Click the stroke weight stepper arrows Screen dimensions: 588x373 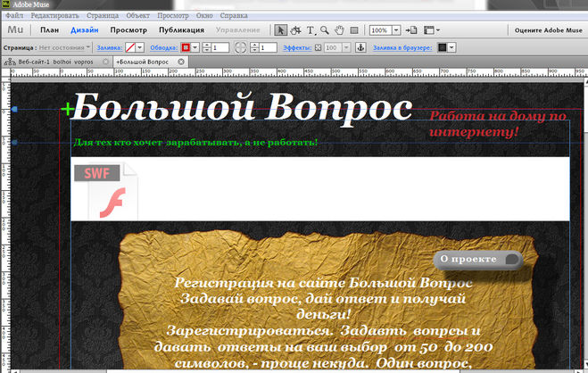[x=207, y=47]
